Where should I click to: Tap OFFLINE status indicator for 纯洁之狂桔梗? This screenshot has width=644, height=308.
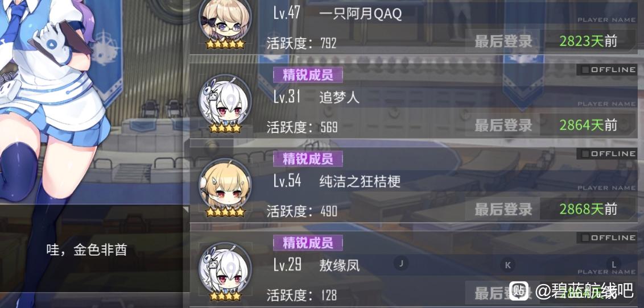click(x=607, y=154)
